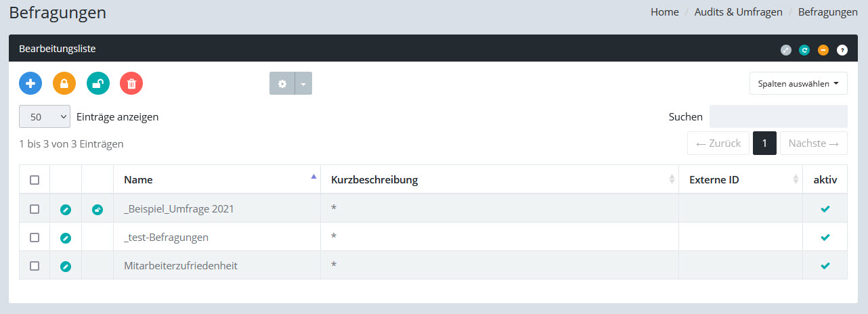The height and width of the screenshot is (314, 868).
Task: Click the Suchen search field
Action: coord(778,116)
